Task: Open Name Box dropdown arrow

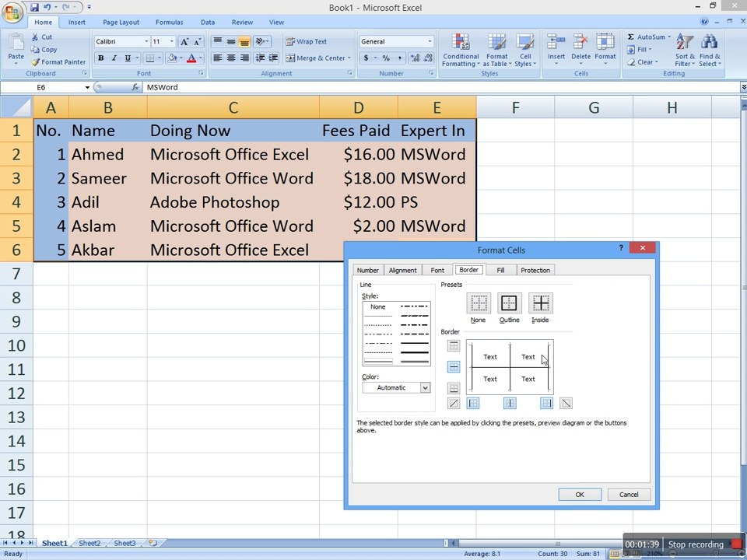Action: (87, 87)
